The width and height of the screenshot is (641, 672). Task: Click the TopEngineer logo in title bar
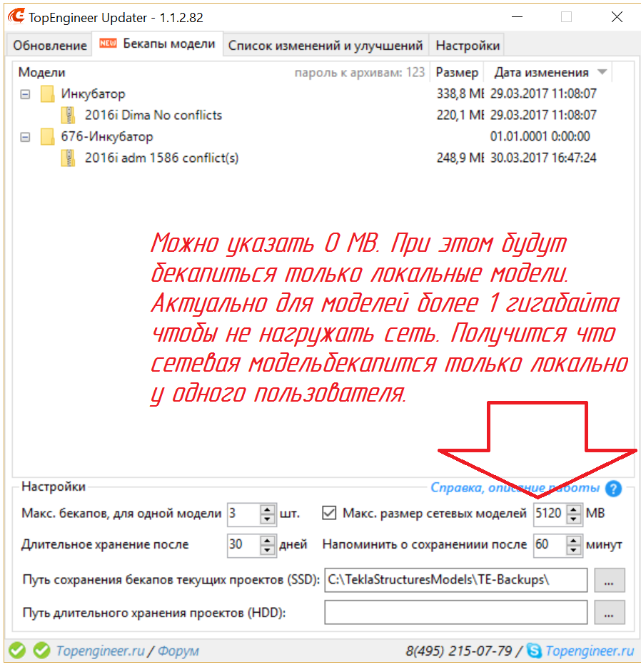pyautogui.click(x=16, y=16)
